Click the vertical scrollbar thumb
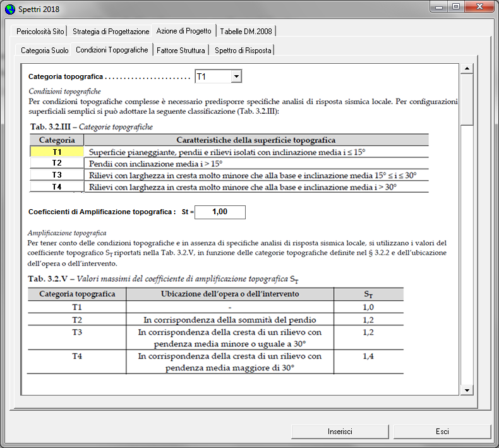 pyautogui.click(x=467, y=100)
